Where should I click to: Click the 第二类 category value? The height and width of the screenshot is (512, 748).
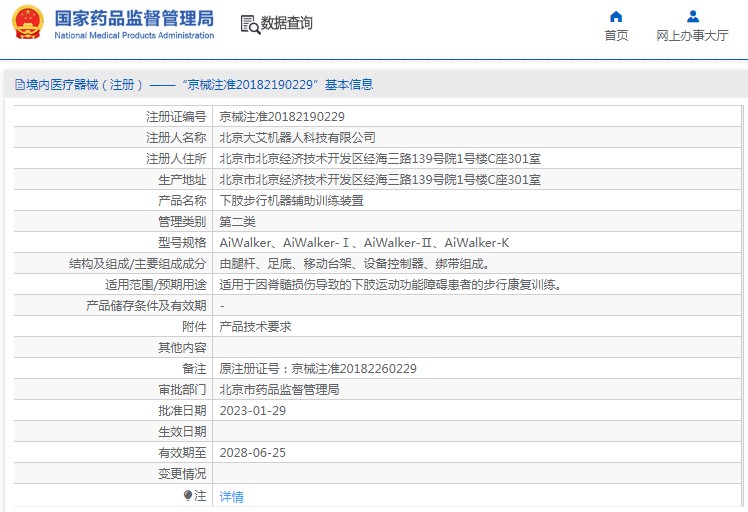238,222
